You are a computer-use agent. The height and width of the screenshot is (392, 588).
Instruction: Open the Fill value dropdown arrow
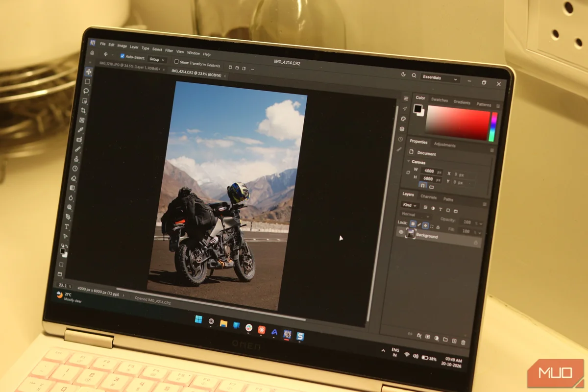tap(479, 233)
